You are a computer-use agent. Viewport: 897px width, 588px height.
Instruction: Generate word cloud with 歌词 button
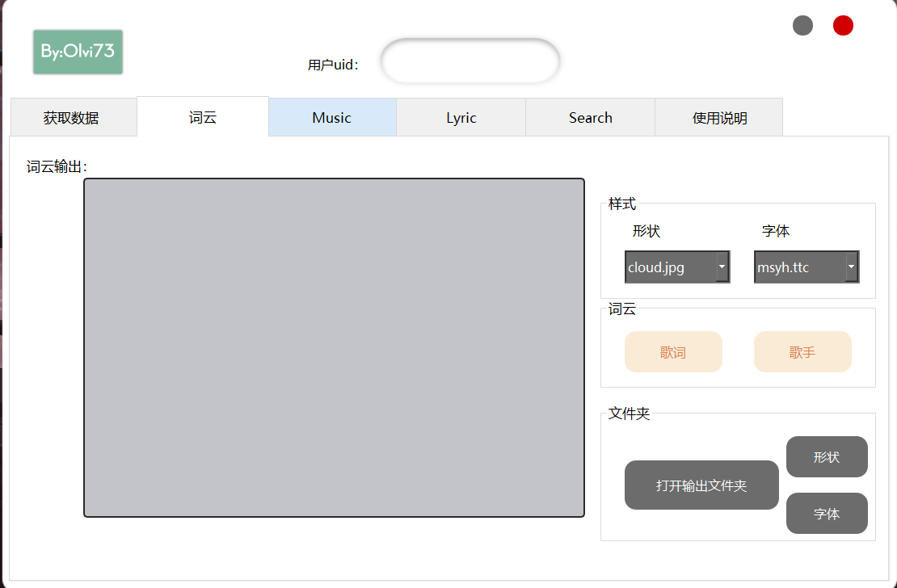coord(673,352)
